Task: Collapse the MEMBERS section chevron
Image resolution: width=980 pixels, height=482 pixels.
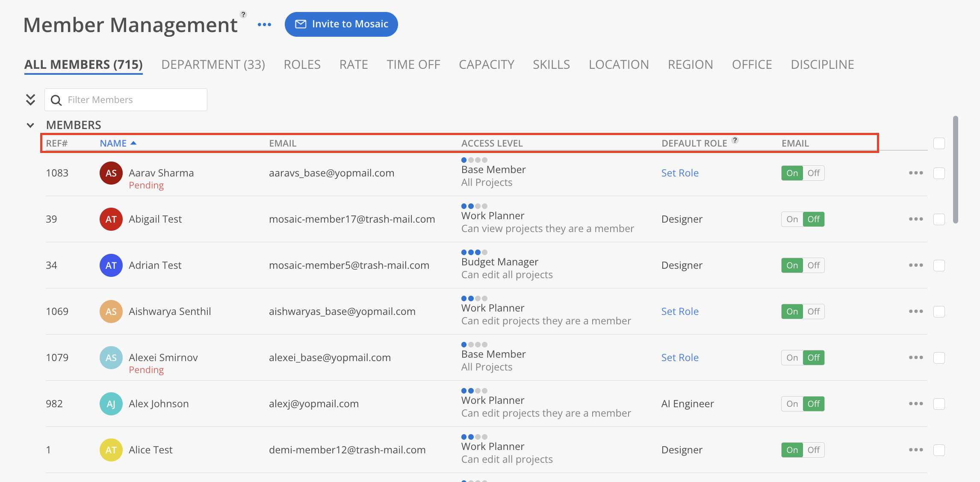Action: (x=30, y=125)
